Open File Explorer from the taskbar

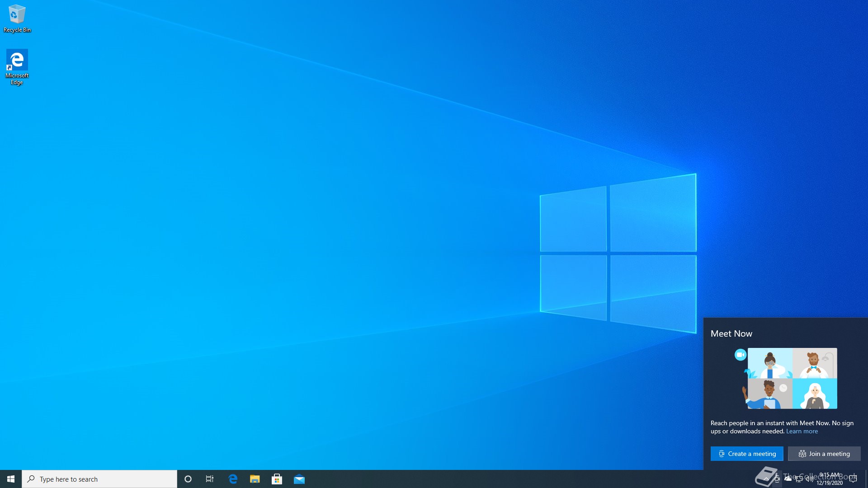(255, 479)
